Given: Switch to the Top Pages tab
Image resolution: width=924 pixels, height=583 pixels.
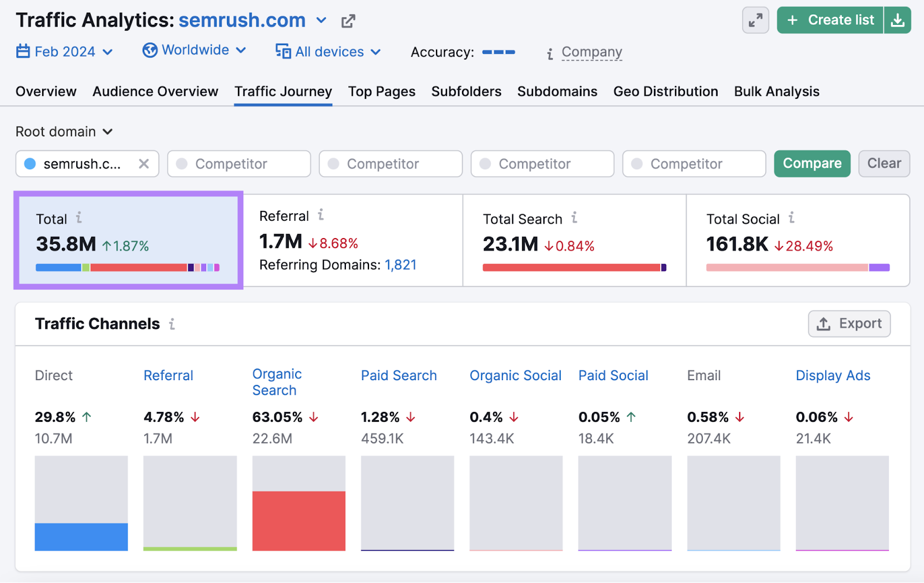Looking at the screenshot, I should point(381,91).
